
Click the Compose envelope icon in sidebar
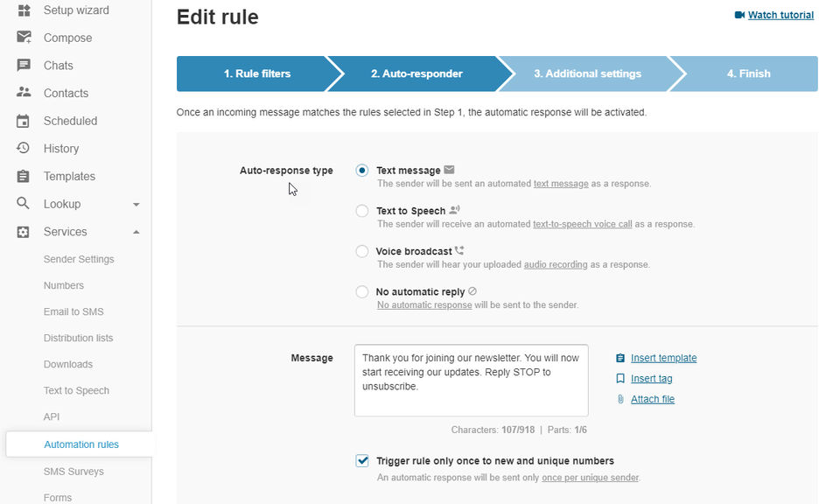point(24,38)
